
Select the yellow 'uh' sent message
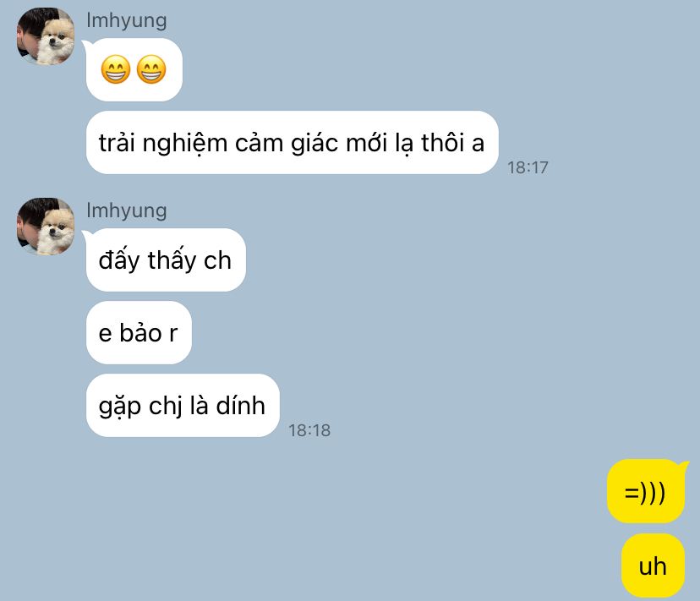pos(653,565)
